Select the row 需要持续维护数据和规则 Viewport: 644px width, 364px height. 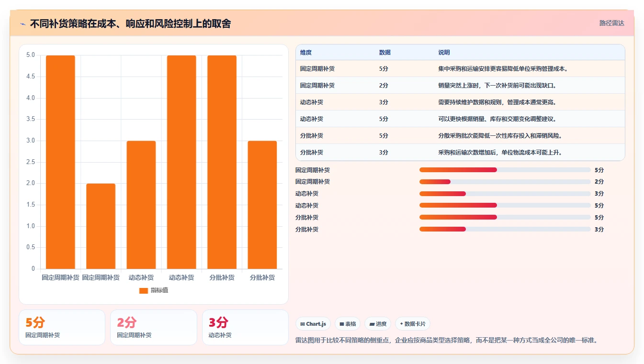pyautogui.click(x=460, y=102)
